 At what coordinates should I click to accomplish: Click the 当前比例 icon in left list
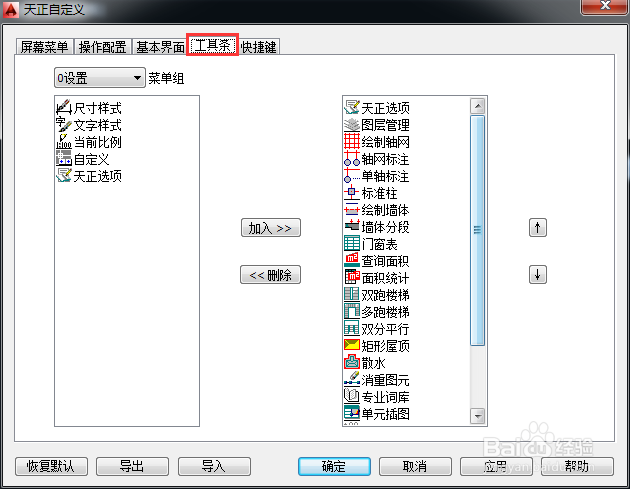click(63, 142)
